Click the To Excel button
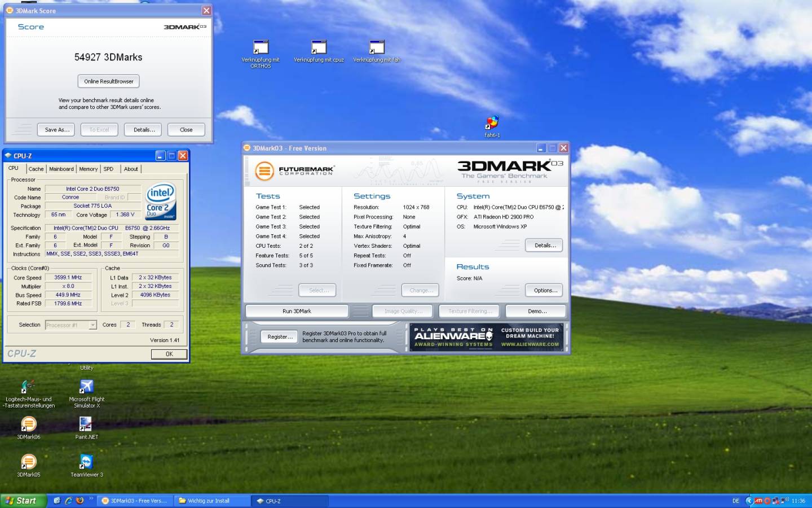 99,130
